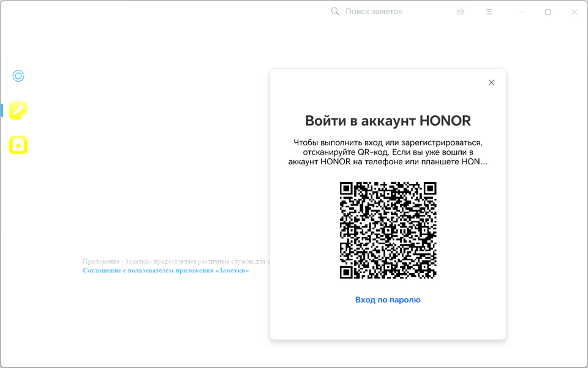The width and height of the screenshot is (588, 368).
Task: Maximize the Notes window
Action: tap(548, 12)
